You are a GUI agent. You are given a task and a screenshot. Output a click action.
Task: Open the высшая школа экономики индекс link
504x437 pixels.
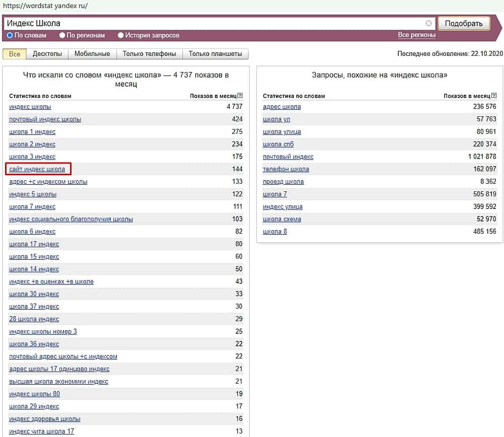(58, 382)
